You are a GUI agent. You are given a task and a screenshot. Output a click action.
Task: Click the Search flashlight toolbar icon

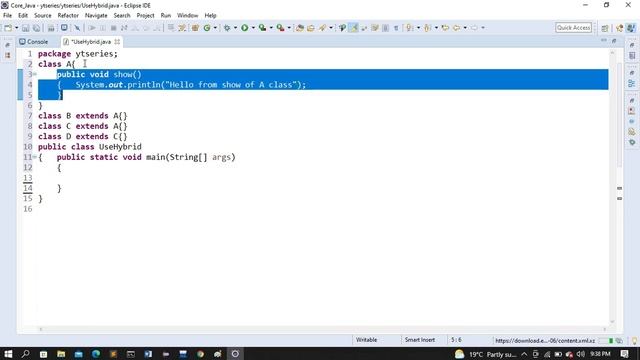point(323,28)
